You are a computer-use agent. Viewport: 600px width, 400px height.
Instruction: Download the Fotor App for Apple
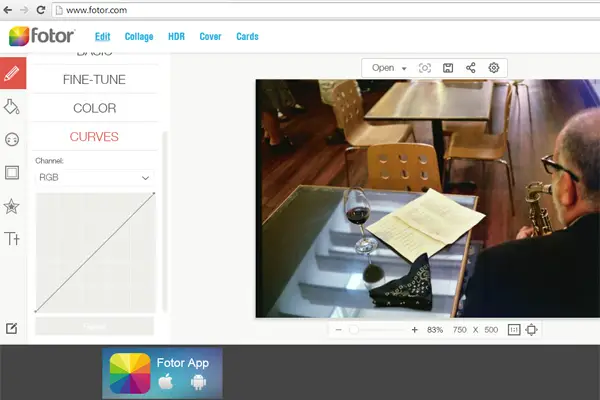point(165,382)
